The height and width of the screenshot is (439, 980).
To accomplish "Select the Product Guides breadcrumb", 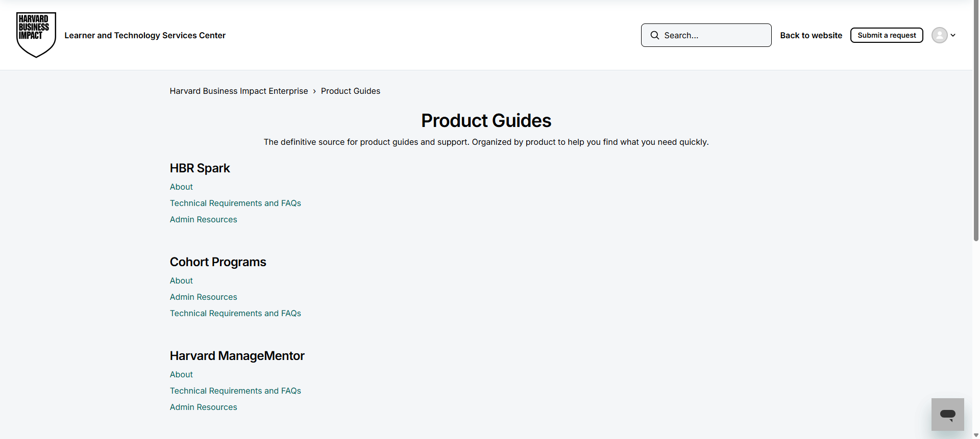I will (350, 91).
